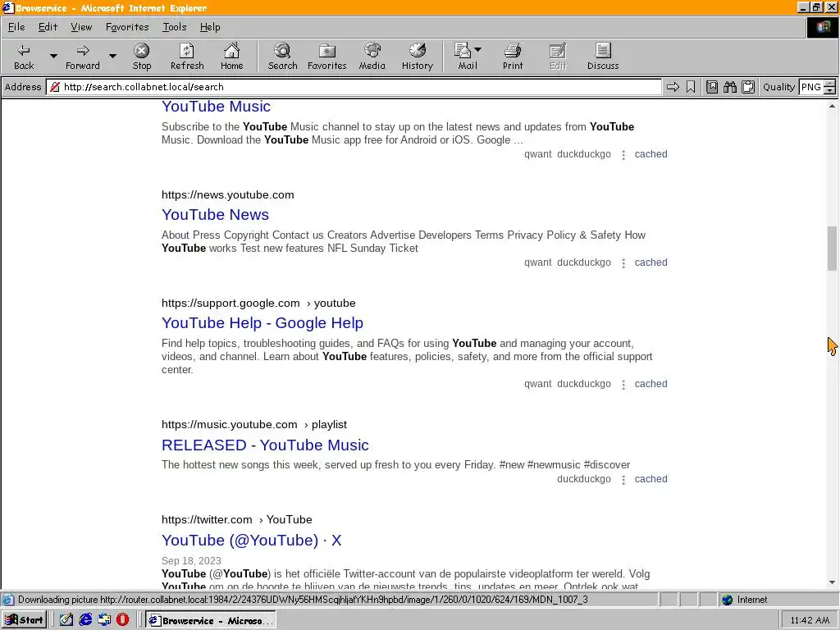Click the Quality PNG field

point(811,87)
